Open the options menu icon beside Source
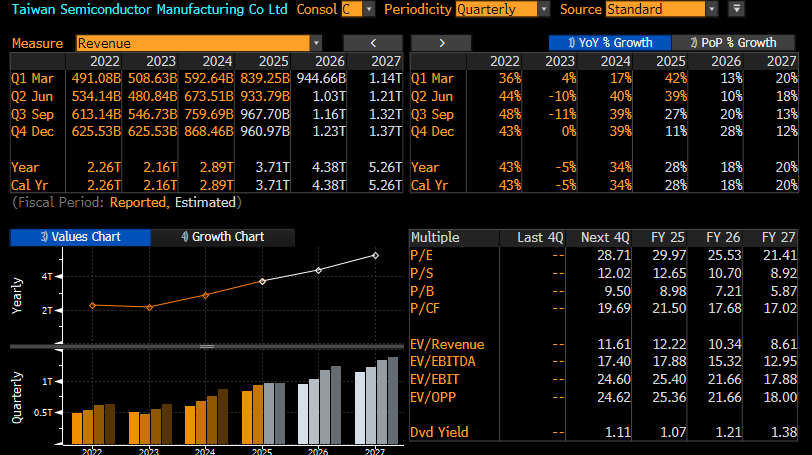This screenshot has width=812, height=455. click(737, 9)
